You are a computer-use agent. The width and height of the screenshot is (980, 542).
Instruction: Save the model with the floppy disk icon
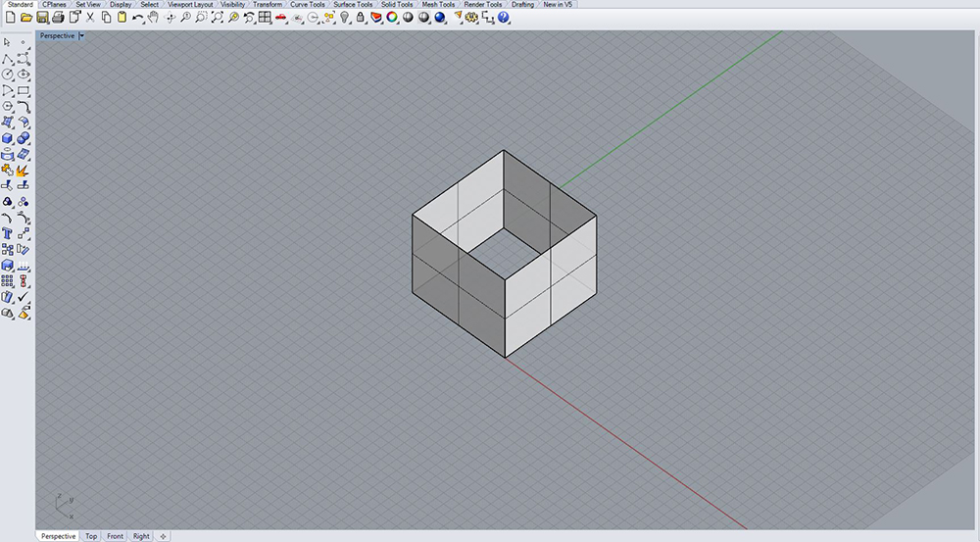(x=42, y=18)
